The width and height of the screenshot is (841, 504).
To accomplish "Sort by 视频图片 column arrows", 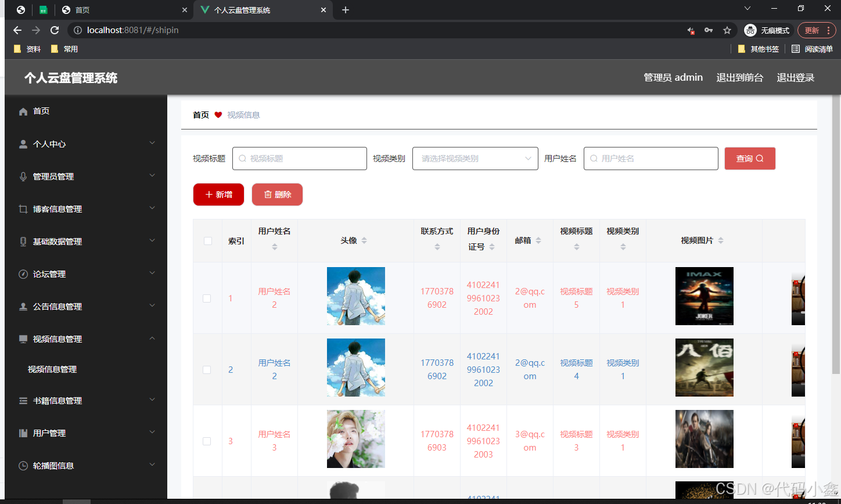I will pyautogui.click(x=721, y=240).
